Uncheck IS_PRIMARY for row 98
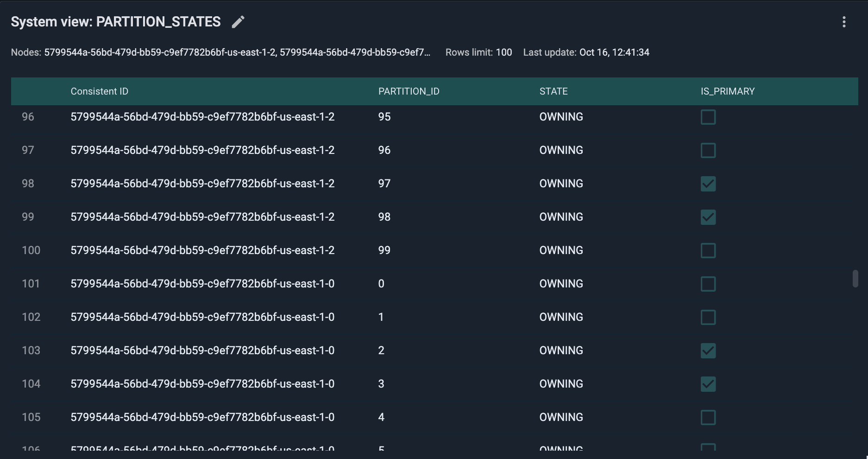The height and width of the screenshot is (459, 868). [x=708, y=184]
